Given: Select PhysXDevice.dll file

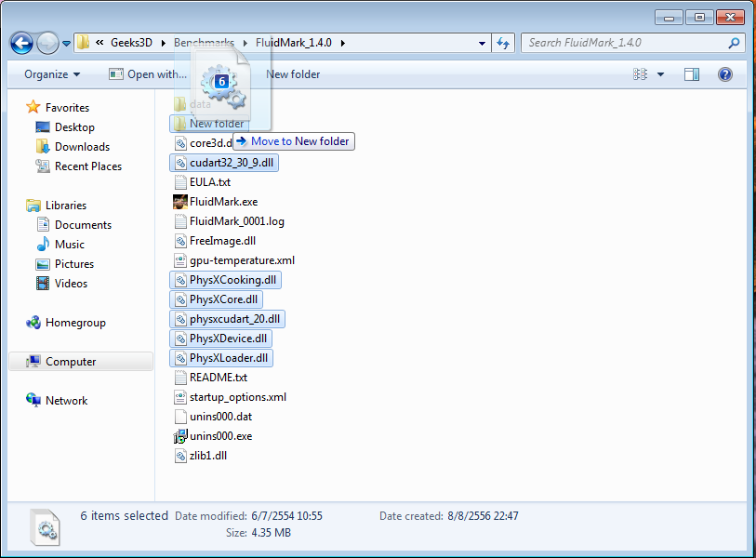Looking at the screenshot, I should [220, 339].
